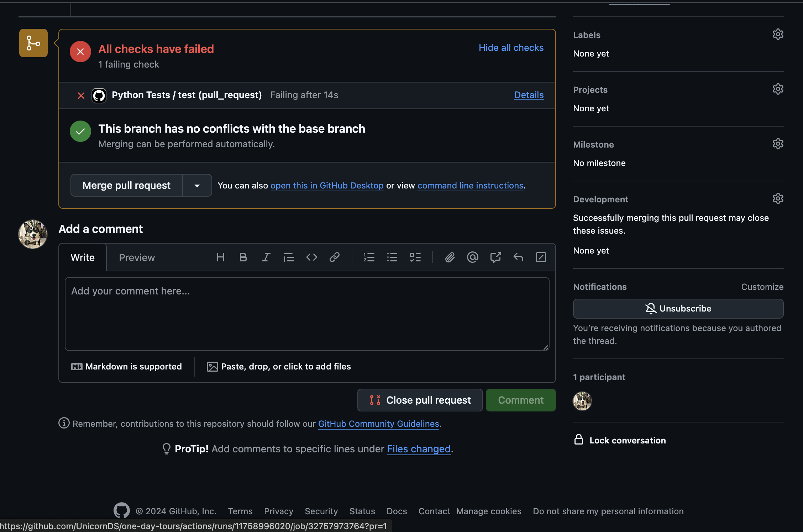Click Manage cookies in footer

[489, 511]
